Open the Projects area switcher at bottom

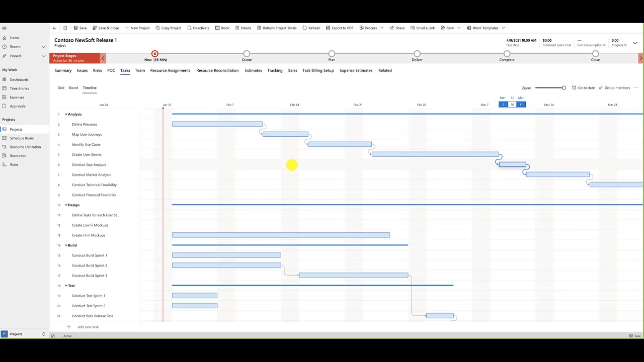(24, 334)
